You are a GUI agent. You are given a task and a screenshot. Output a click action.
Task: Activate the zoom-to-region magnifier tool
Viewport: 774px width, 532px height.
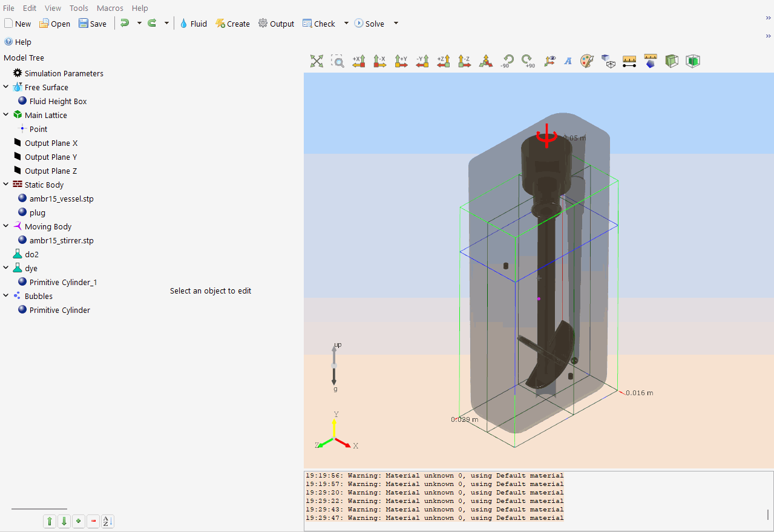[338, 61]
